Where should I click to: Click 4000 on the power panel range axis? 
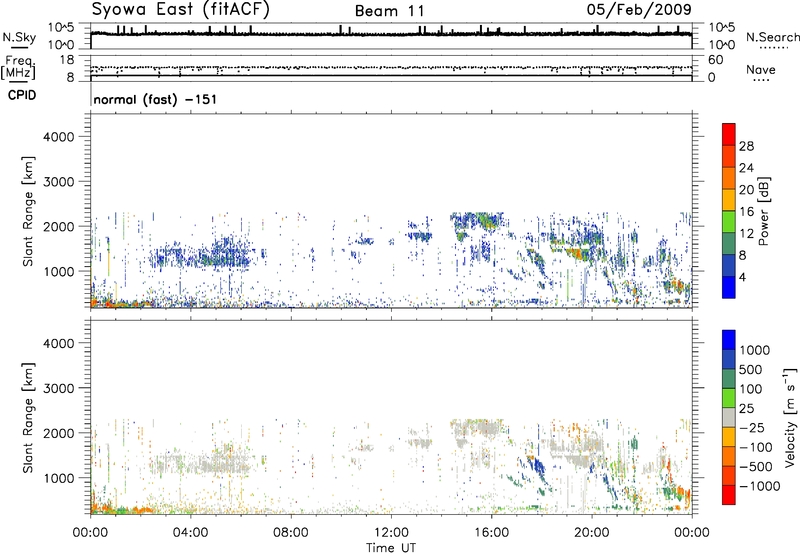[59, 137]
